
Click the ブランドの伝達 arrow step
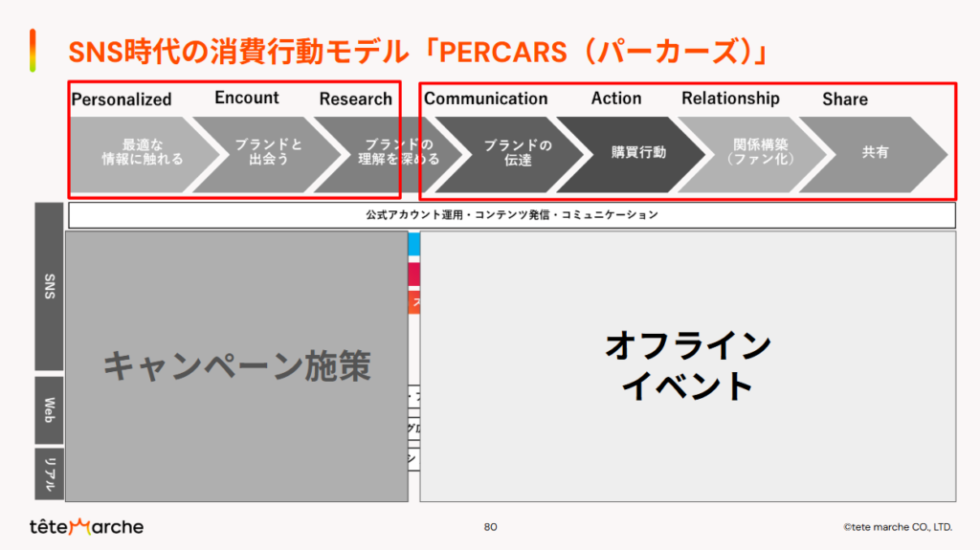point(517,152)
